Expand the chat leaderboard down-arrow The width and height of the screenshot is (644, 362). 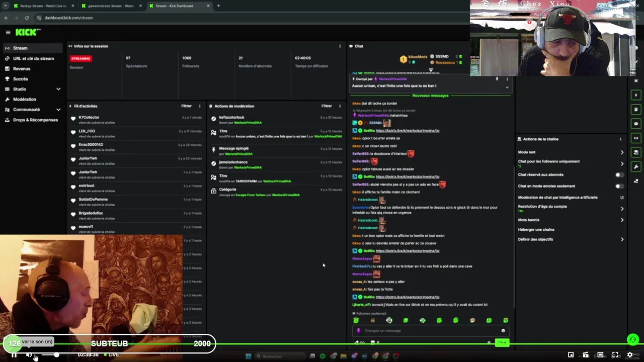point(431,70)
